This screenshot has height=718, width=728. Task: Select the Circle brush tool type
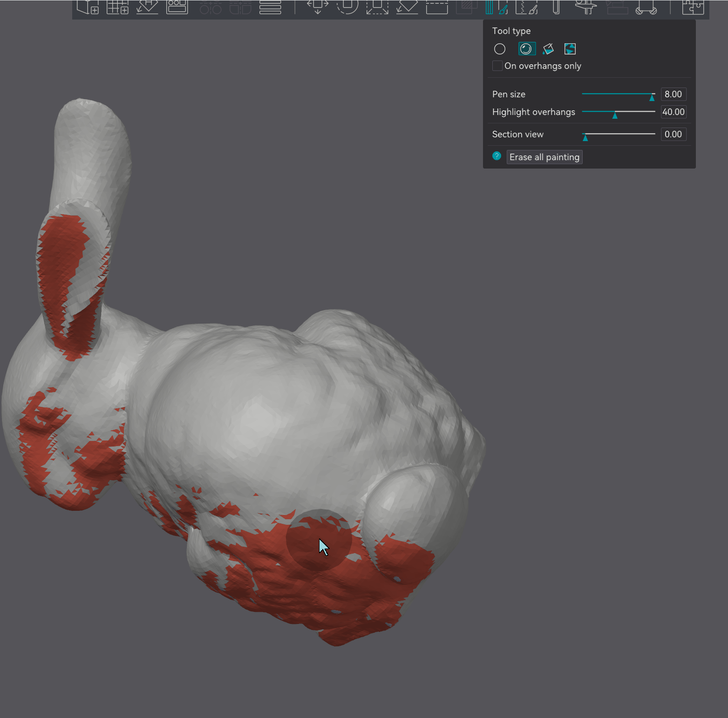tap(499, 49)
